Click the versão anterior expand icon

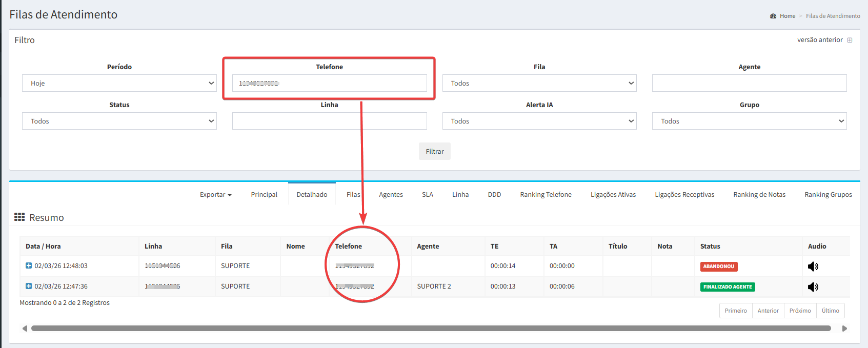850,40
